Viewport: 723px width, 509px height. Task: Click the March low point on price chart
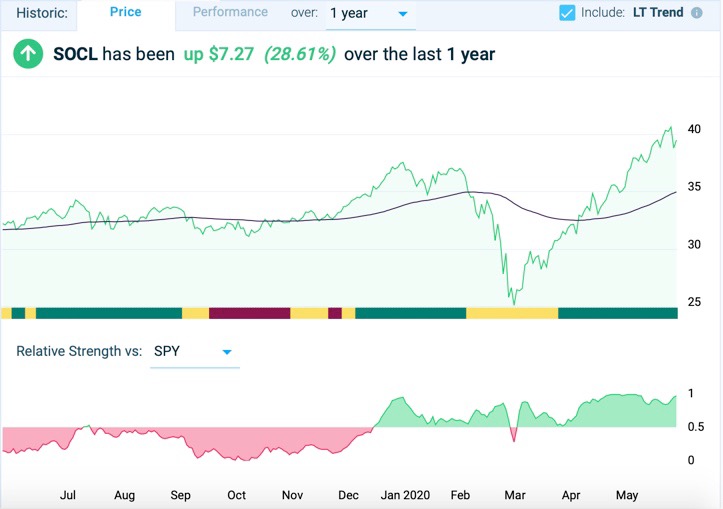[x=513, y=302]
